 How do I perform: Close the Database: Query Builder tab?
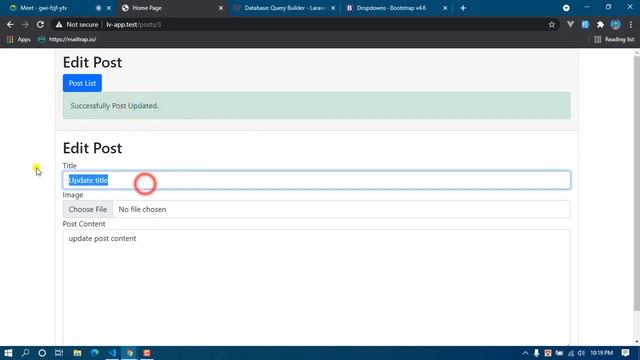(x=333, y=8)
